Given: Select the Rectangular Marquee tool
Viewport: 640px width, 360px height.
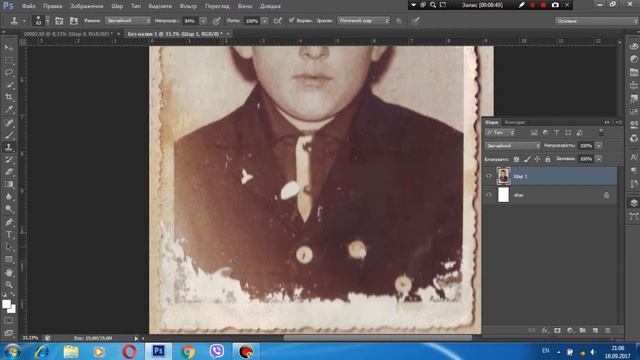Looking at the screenshot, I should [x=9, y=60].
